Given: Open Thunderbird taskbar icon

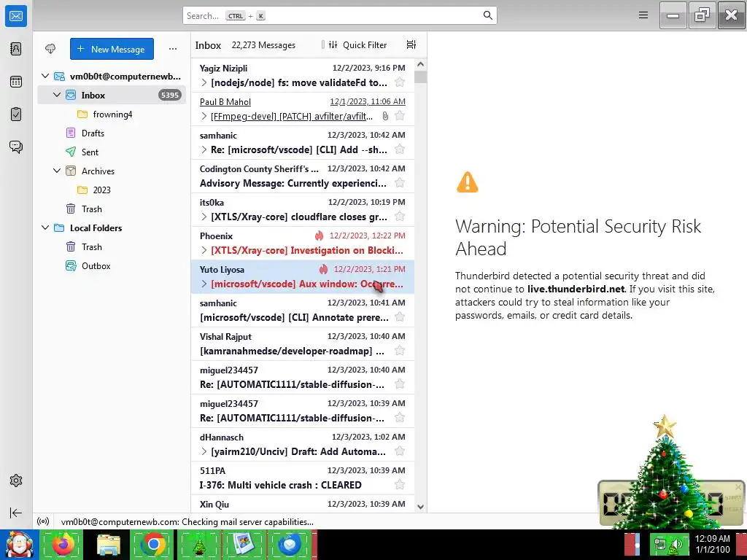Looking at the screenshot, I should [290, 544].
